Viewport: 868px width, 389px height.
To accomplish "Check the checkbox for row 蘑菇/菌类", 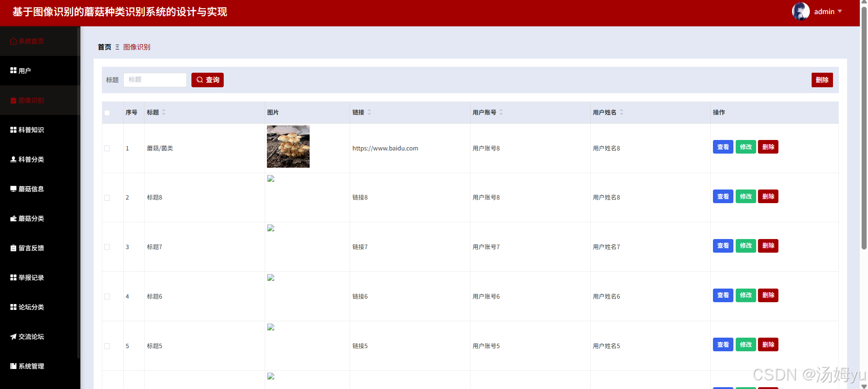I will click(107, 148).
